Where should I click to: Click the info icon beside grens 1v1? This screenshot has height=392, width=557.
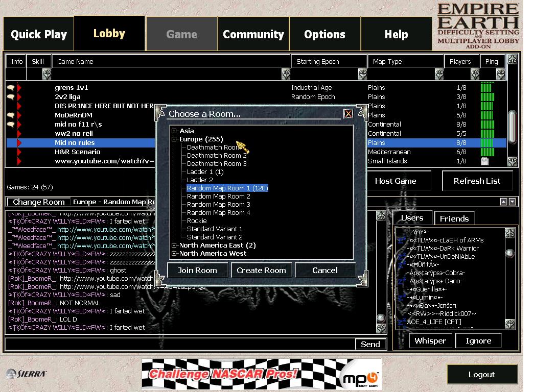10,88
